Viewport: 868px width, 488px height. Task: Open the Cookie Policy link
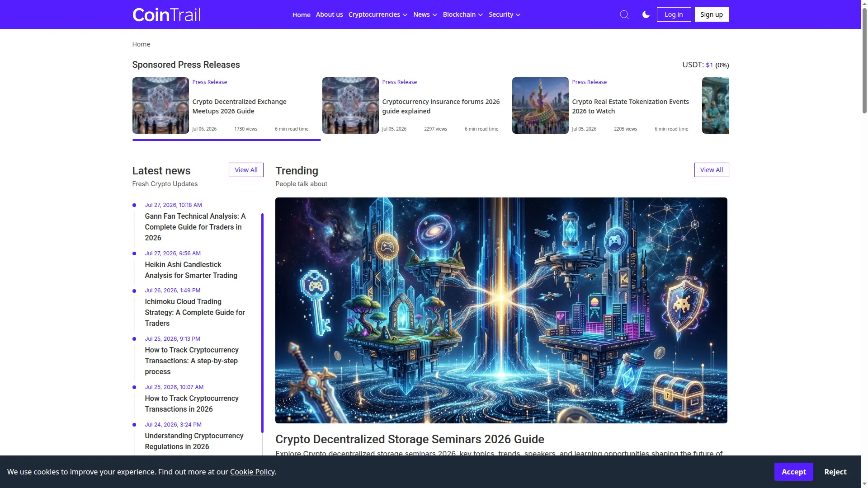click(x=252, y=472)
